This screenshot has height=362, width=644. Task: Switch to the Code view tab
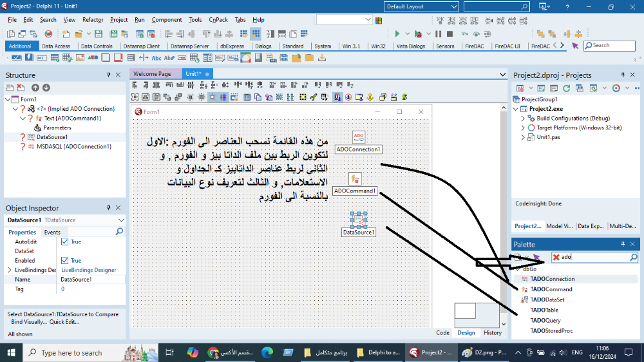point(442,333)
